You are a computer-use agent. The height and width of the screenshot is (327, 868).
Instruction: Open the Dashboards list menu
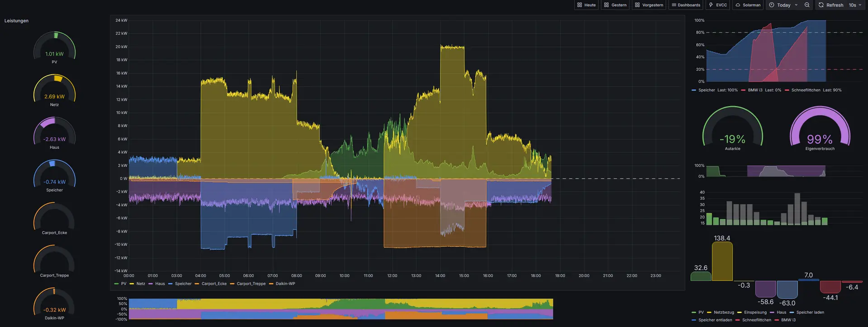[686, 5]
